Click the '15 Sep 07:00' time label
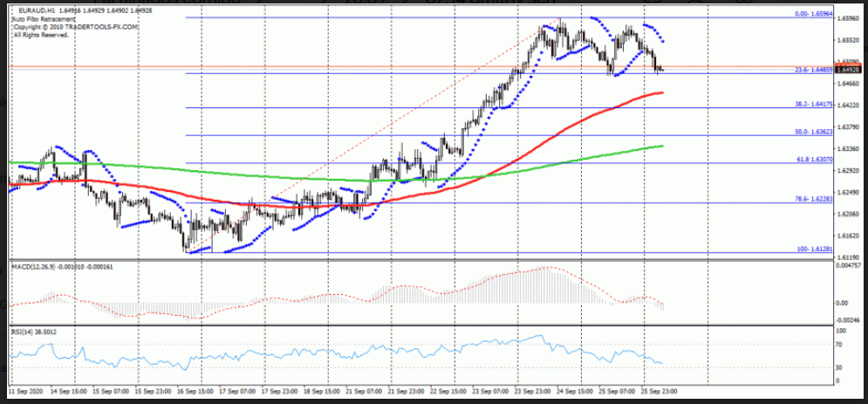Viewport: 868px width, 404px height. 113,391
